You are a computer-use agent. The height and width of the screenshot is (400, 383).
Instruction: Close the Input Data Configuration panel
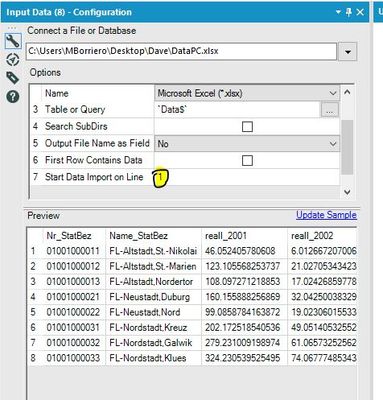point(360,12)
